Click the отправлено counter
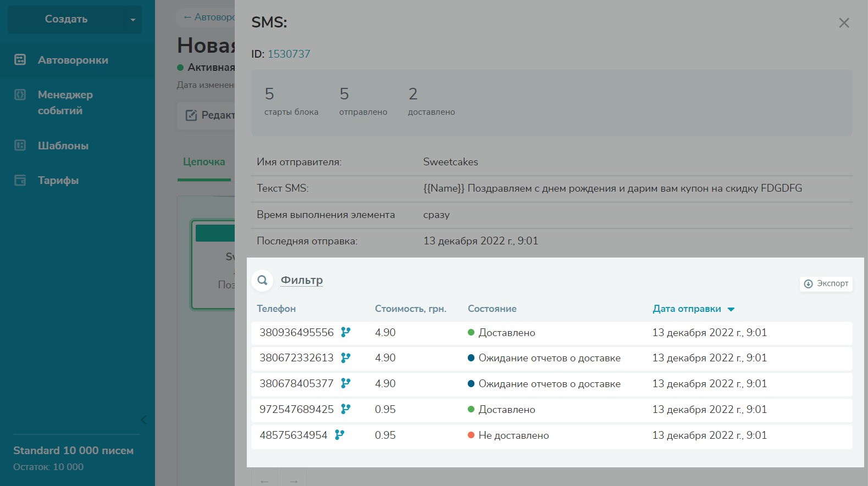868x486 pixels. pyautogui.click(x=363, y=102)
